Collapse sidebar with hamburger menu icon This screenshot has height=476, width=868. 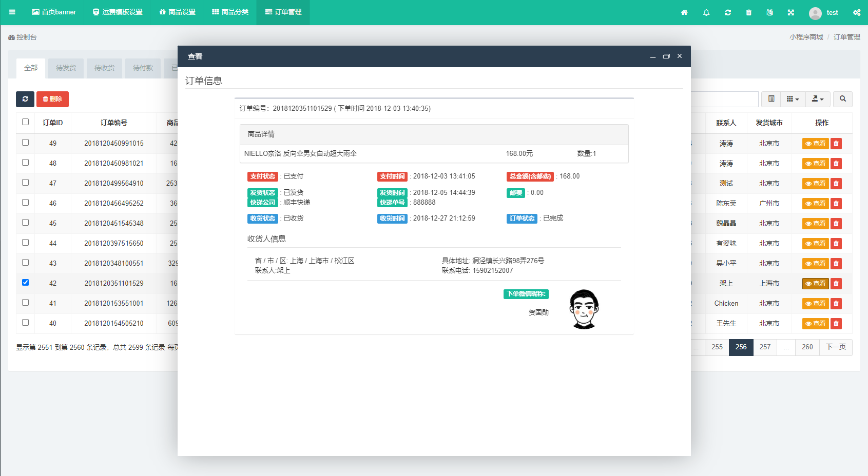12,12
